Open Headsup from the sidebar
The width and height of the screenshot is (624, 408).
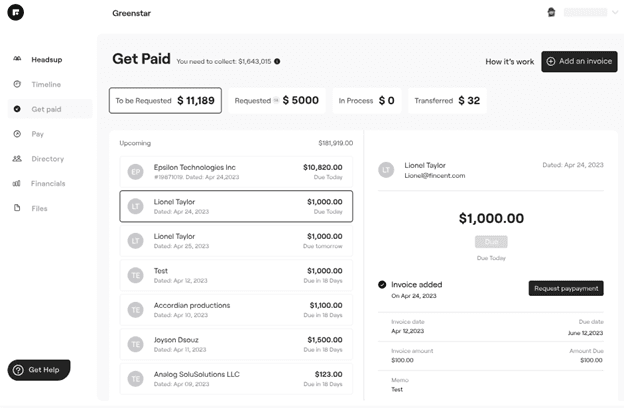pyautogui.click(x=47, y=60)
